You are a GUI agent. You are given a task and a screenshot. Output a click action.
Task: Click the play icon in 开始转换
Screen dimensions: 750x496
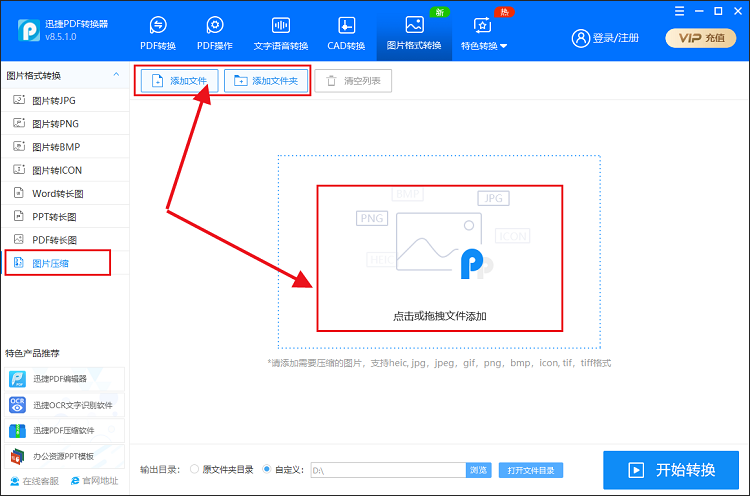pos(636,470)
